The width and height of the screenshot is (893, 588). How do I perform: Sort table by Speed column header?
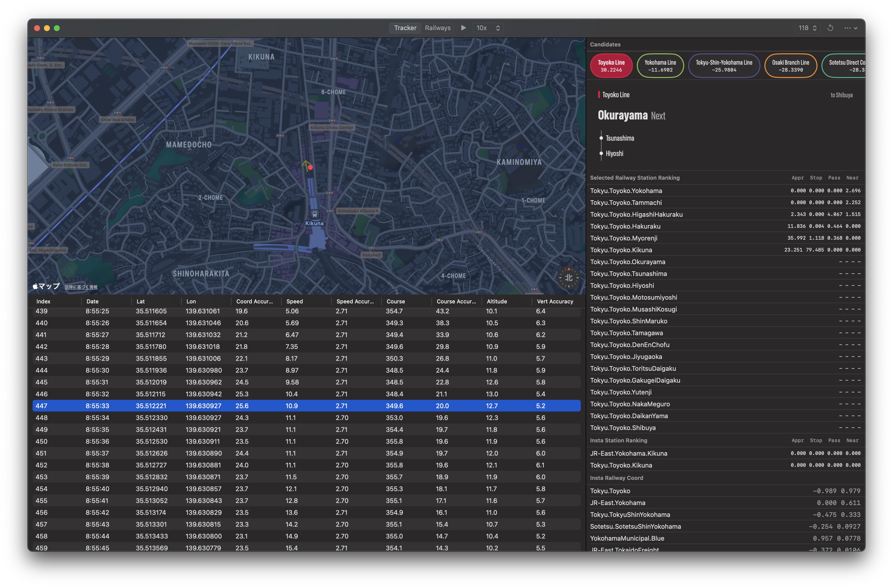click(294, 301)
